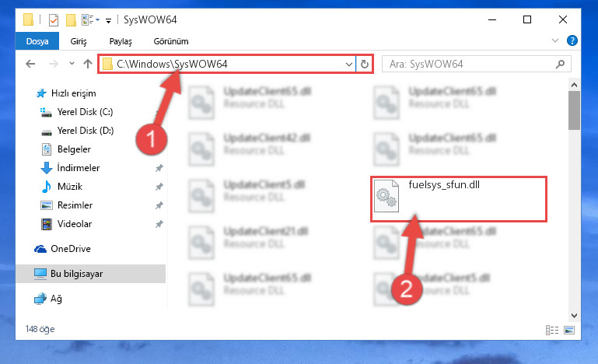Click New Folder icon in title bar

point(71,20)
